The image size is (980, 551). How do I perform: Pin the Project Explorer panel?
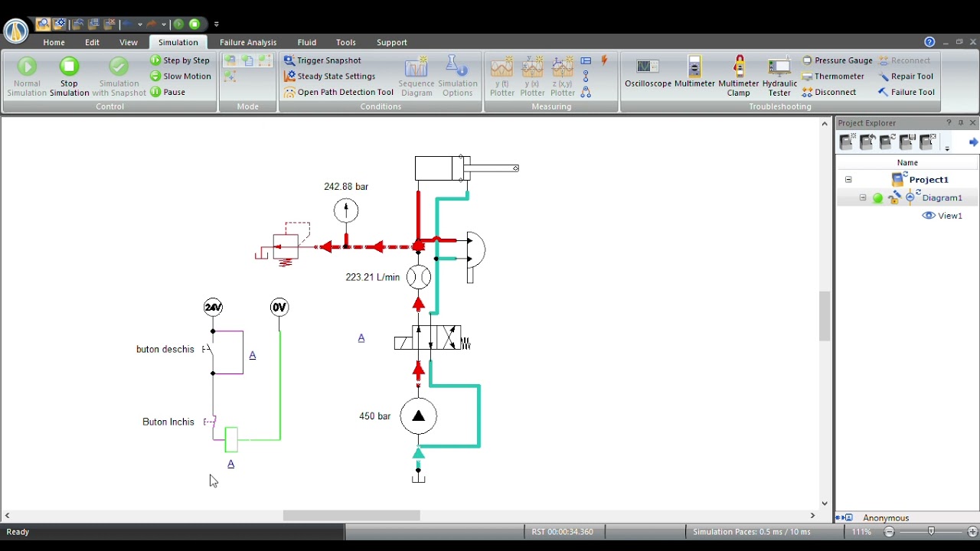(961, 122)
